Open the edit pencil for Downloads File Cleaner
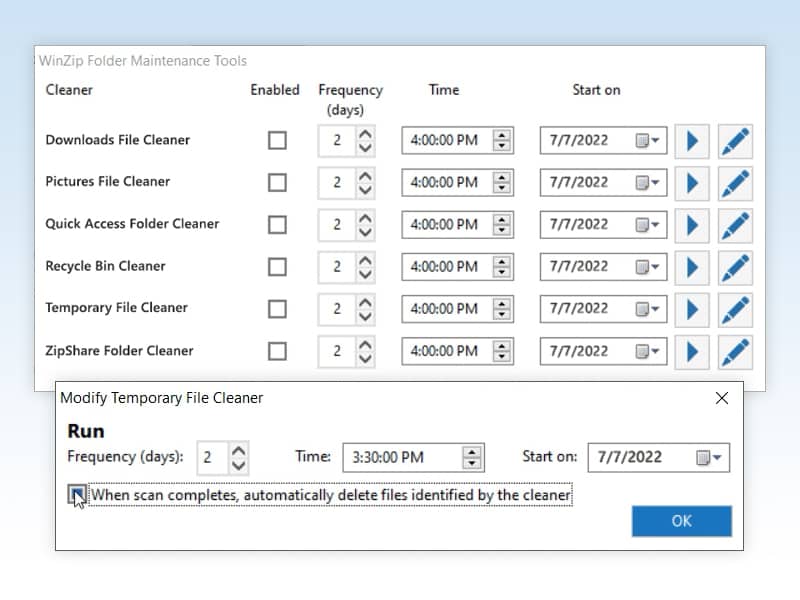 click(735, 140)
